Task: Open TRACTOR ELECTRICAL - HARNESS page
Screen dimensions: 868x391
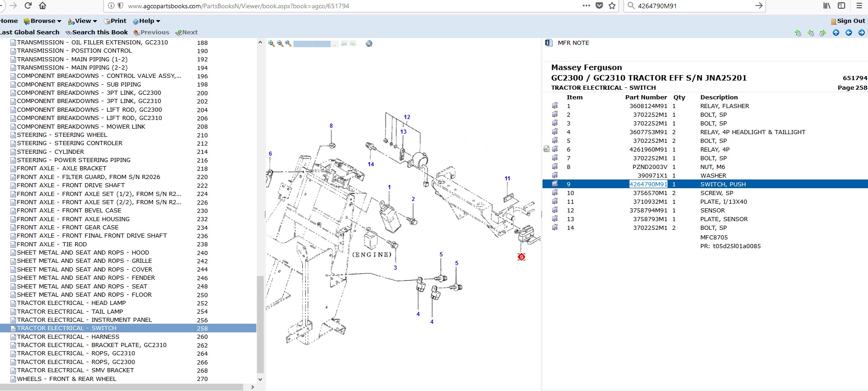Action: 68,337
